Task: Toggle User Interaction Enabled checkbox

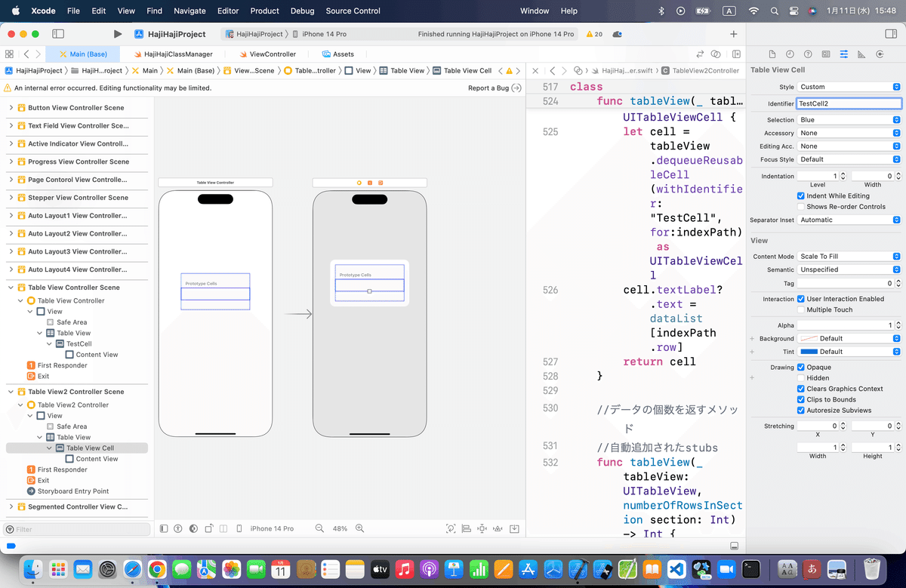Action: 801,299
